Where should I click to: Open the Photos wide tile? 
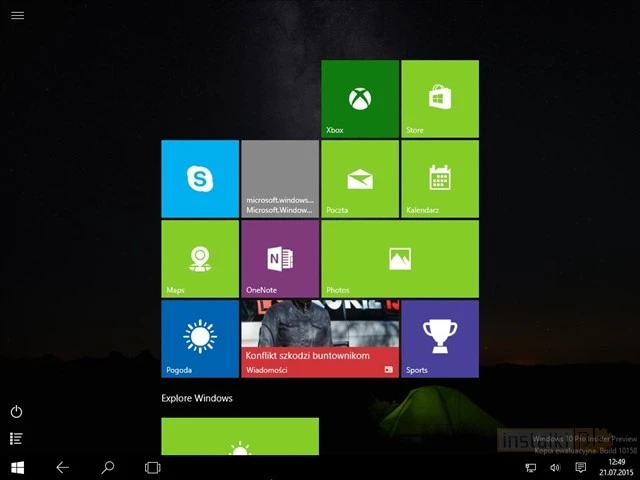tap(400, 258)
